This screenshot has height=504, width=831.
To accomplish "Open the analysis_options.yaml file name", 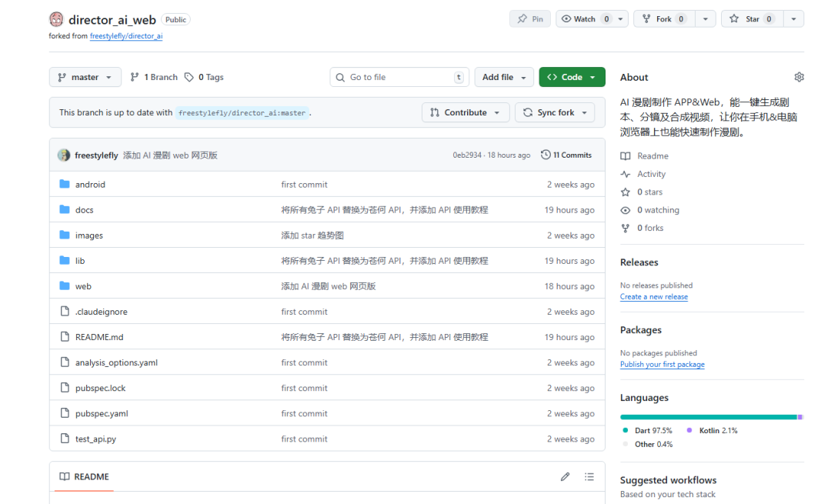I will tap(117, 362).
